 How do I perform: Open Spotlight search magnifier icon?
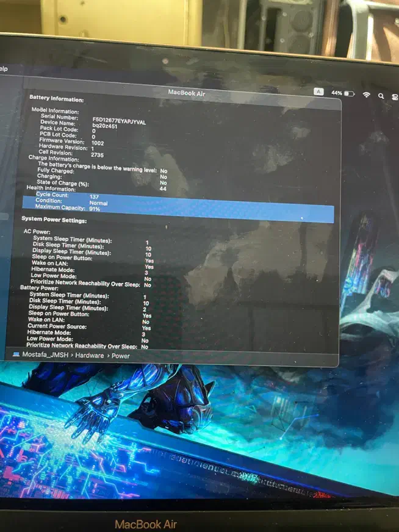pyautogui.click(x=381, y=96)
